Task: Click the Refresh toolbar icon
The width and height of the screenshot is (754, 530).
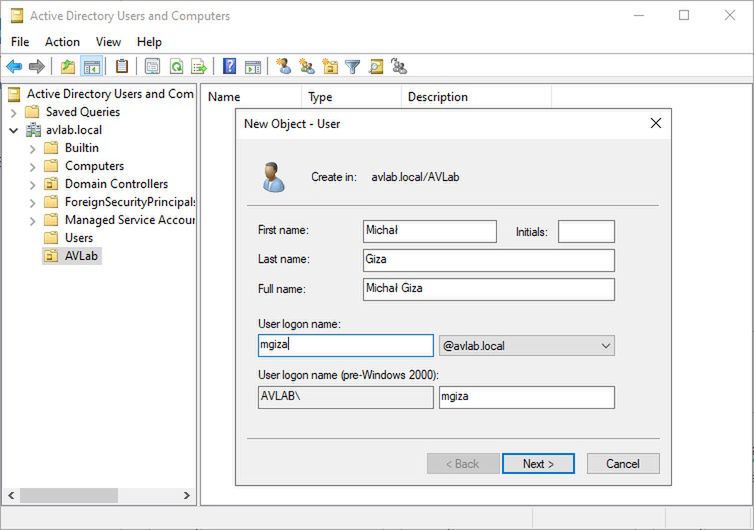Action: point(176,67)
